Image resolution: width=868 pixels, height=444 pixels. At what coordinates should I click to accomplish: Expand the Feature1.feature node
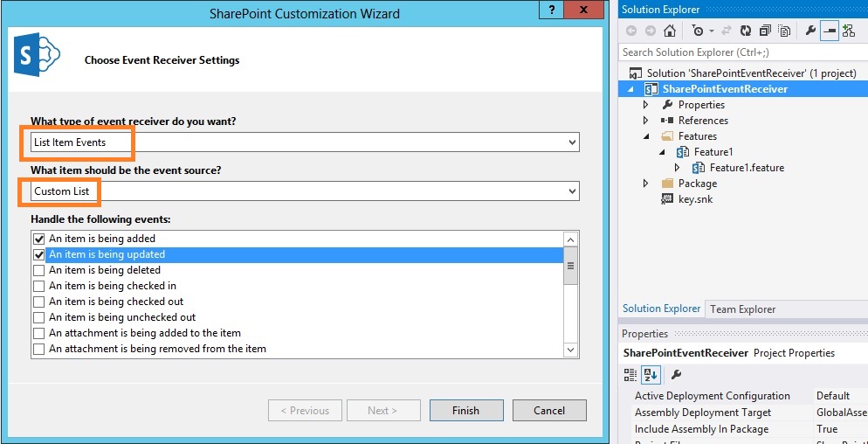(677, 168)
